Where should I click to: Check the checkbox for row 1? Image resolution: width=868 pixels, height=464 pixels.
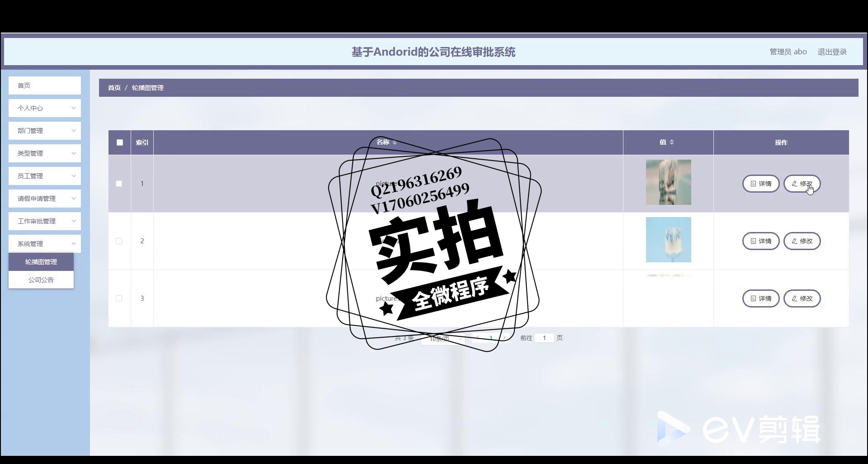[119, 184]
